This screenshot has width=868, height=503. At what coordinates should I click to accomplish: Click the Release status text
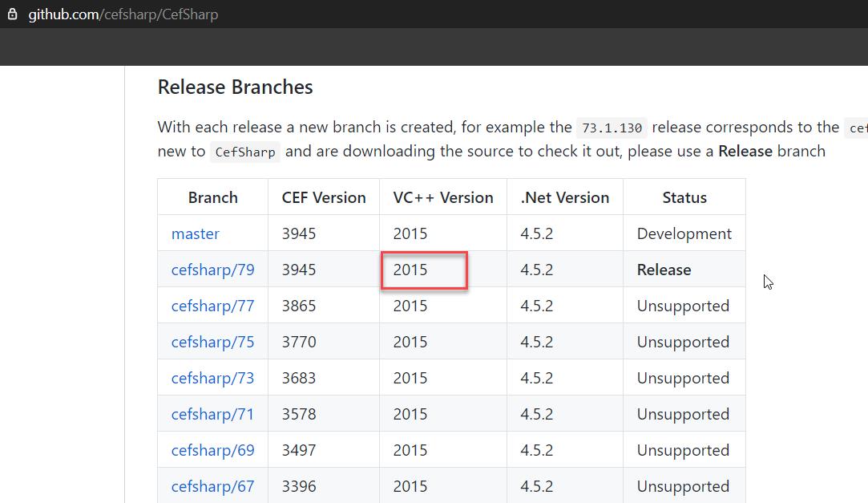(664, 270)
